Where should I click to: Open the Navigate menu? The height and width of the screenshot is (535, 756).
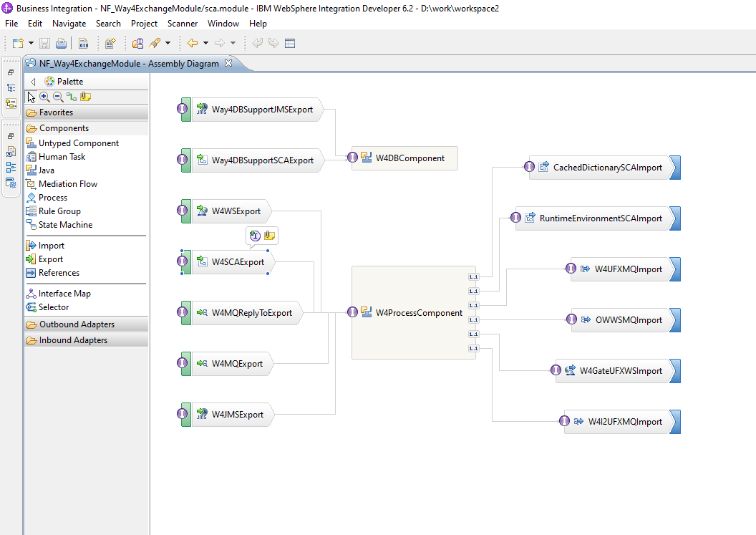69,24
